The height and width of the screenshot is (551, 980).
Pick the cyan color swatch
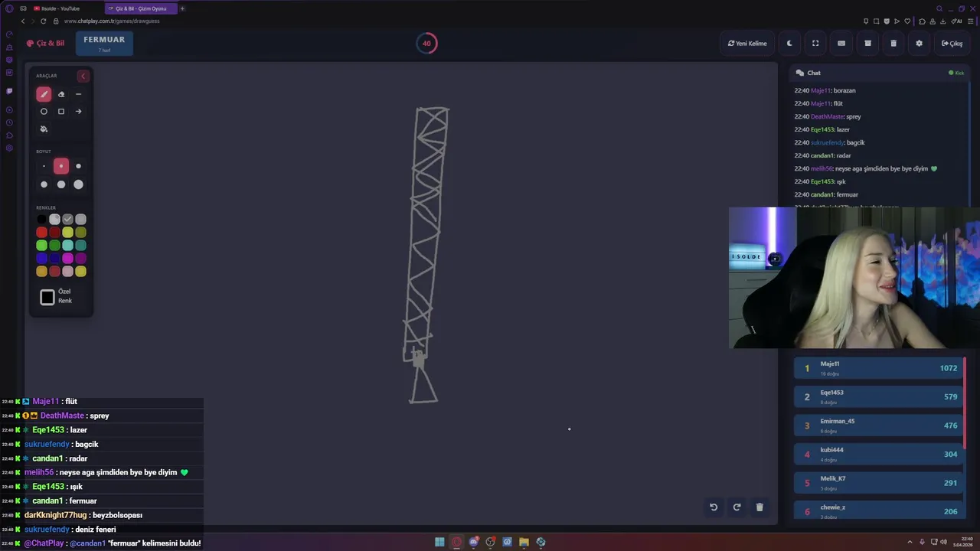67,246
